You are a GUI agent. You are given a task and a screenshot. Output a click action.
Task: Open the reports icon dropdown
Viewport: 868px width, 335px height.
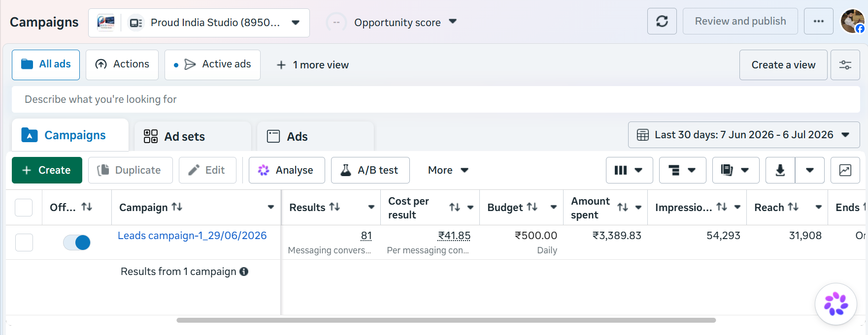[735, 170]
